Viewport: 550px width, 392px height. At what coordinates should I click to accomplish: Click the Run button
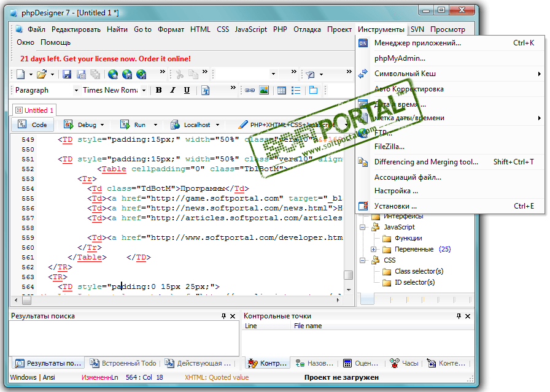pyautogui.click(x=133, y=125)
